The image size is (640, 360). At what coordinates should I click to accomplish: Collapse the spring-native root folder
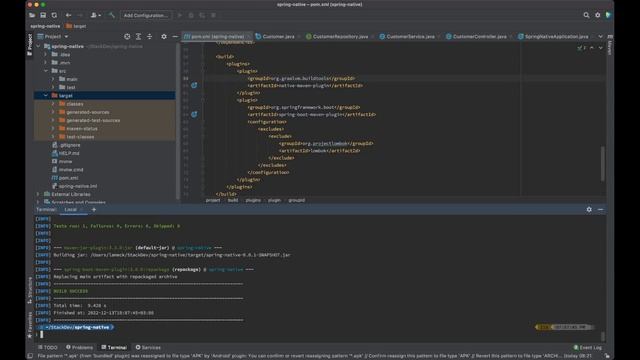[x=38, y=46]
